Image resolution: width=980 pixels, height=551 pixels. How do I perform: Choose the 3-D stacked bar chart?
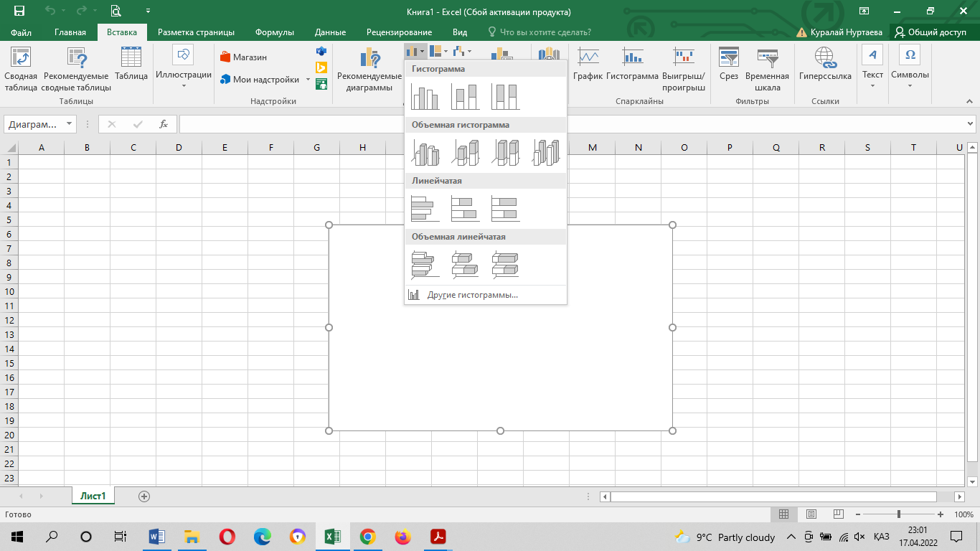(x=465, y=264)
